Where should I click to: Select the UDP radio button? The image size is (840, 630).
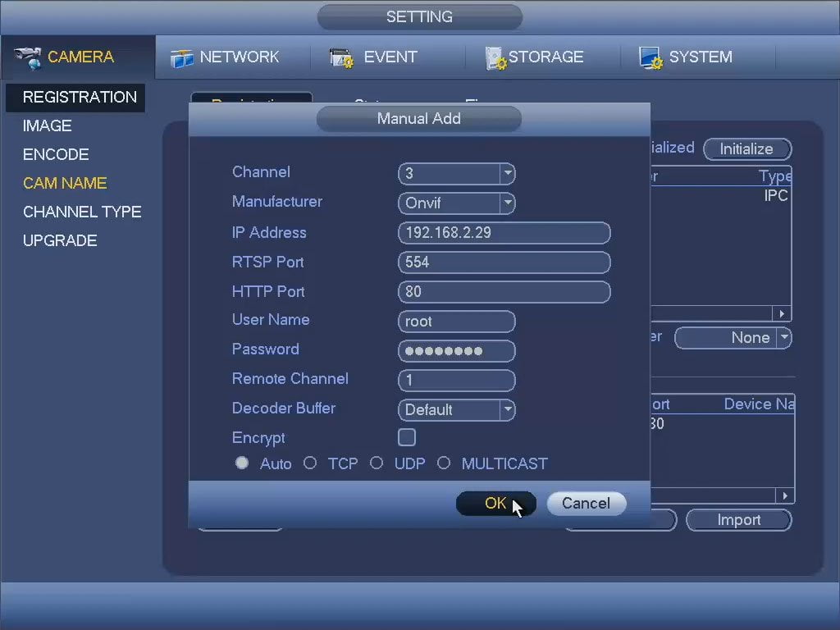pyautogui.click(x=377, y=463)
